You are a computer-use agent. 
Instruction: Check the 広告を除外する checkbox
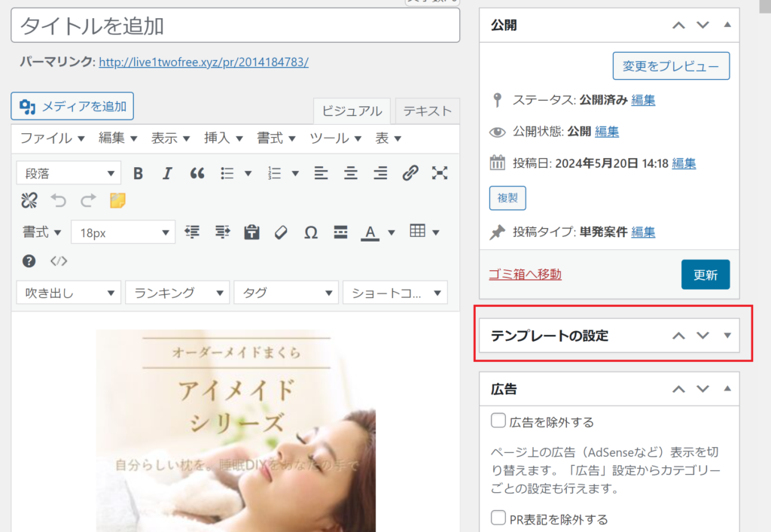[498, 421]
